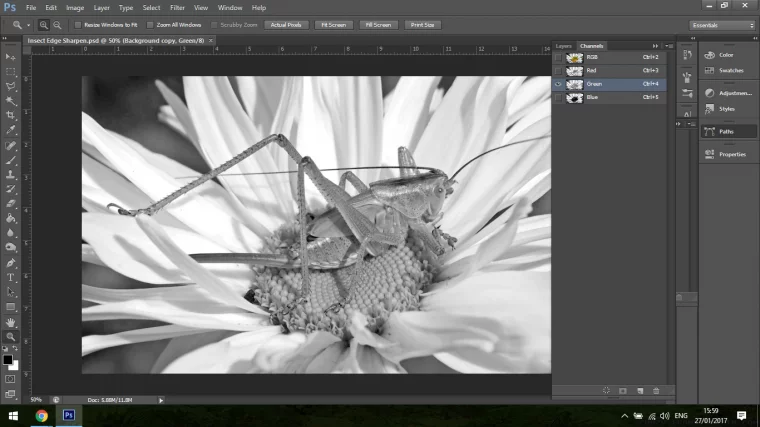Select the Clone Stamp tool

click(x=10, y=174)
